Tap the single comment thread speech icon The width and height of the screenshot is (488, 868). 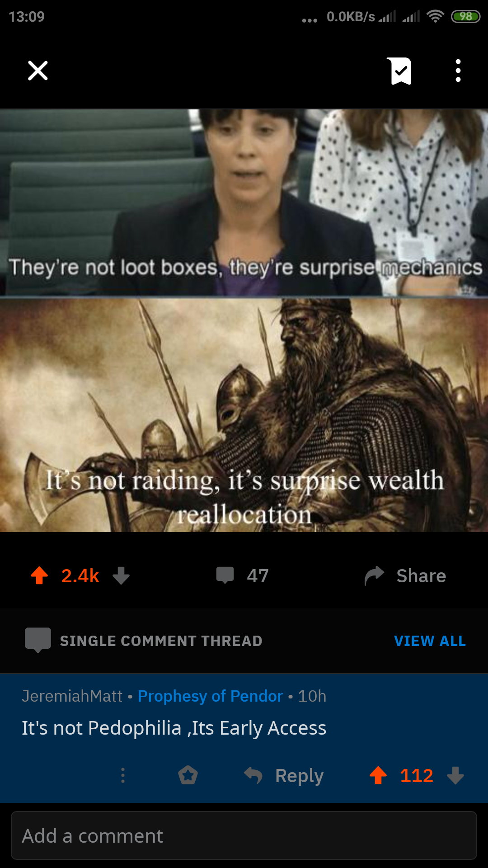pos(38,640)
